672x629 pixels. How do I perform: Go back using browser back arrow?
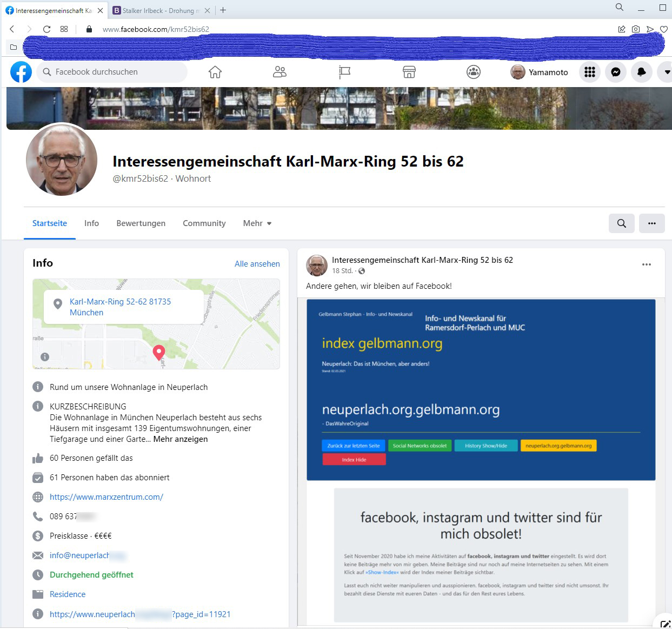pos(12,29)
